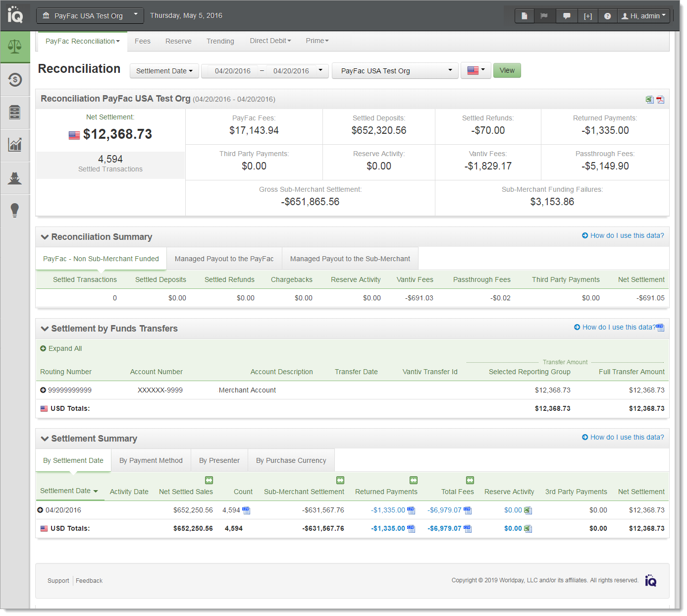
Task: Select Managed Payout to the PayFac tab
Action: [x=224, y=259]
